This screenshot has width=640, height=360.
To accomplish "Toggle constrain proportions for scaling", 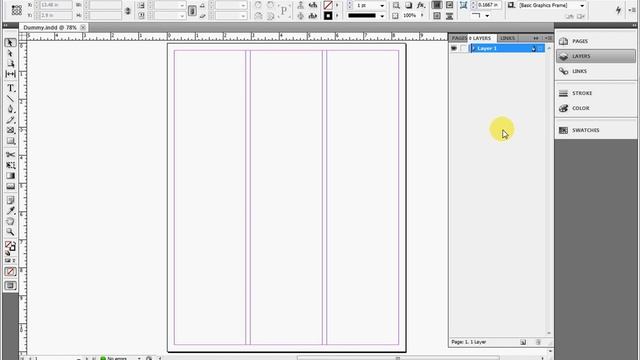I will [x=192, y=11].
